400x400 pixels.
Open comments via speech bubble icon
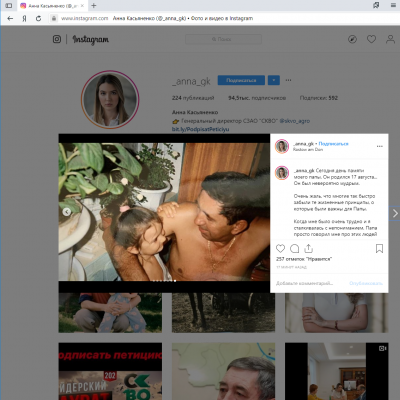(x=294, y=248)
